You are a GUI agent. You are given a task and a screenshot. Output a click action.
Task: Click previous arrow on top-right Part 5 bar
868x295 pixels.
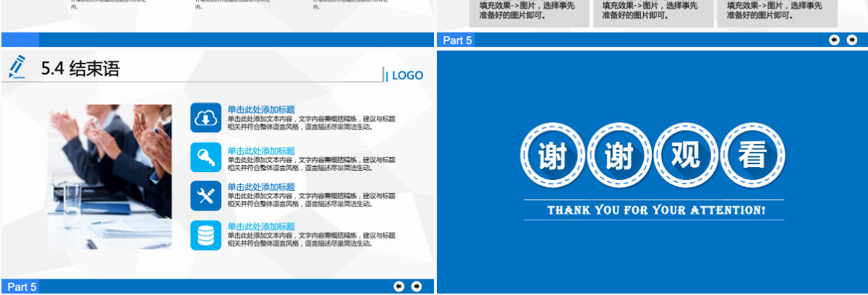834,40
